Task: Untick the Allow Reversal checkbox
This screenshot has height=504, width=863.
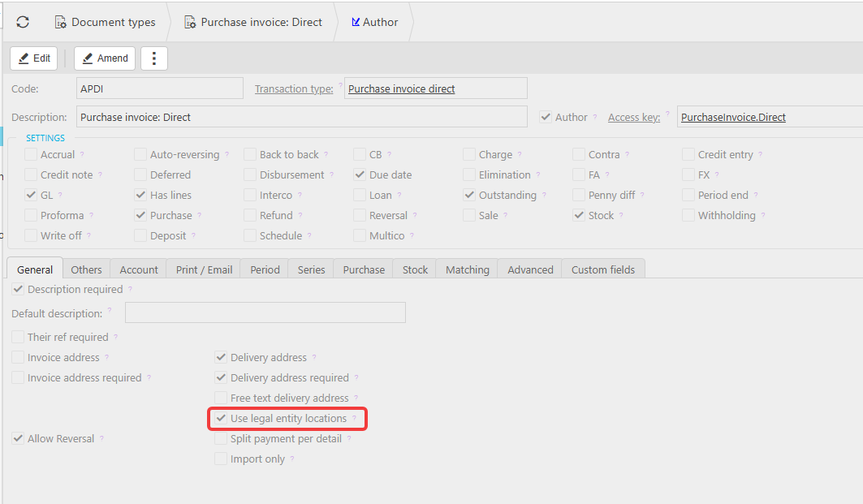Action: click(x=18, y=439)
